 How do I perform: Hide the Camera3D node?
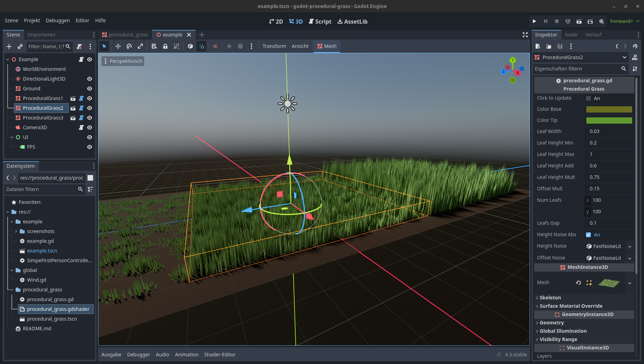[90, 127]
